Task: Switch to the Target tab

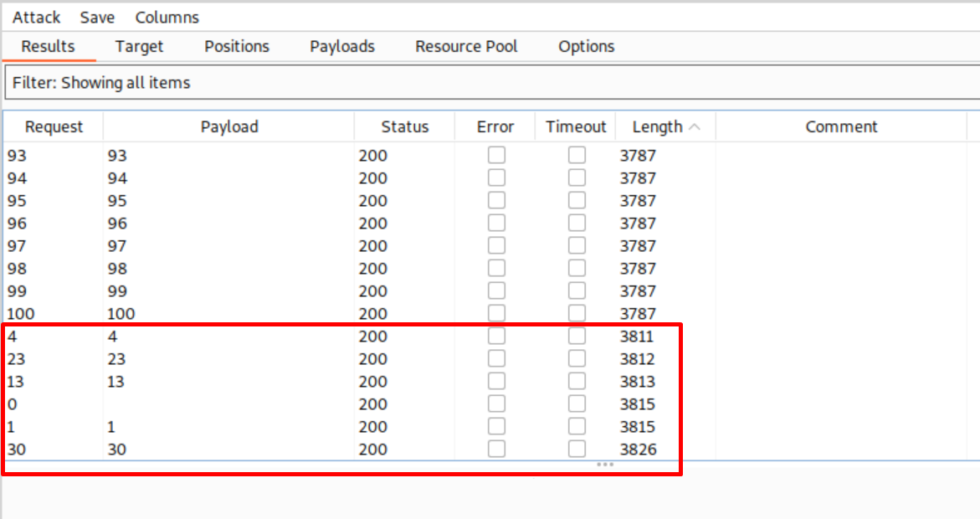Action: [139, 47]
